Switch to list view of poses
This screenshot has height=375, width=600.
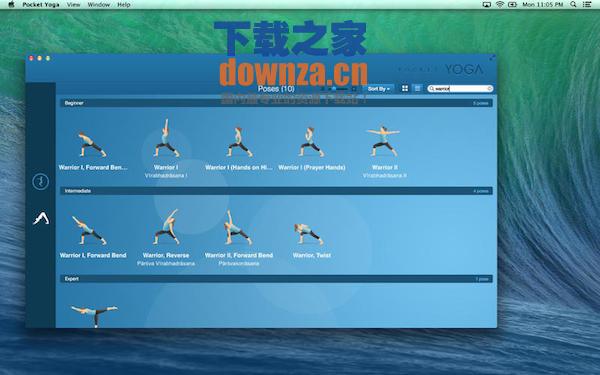(x=418, y=88)
